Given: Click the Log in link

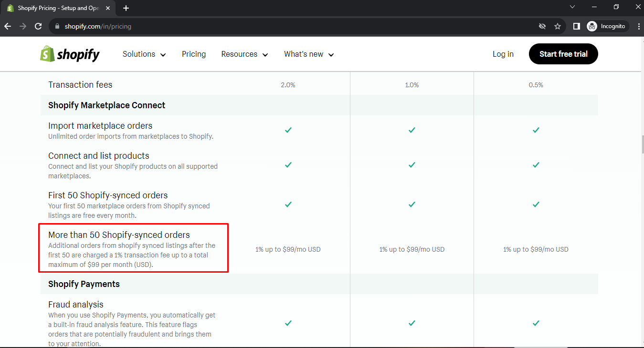Looking at the screenshot, I should pyautogui.click(x=503, y=54).
